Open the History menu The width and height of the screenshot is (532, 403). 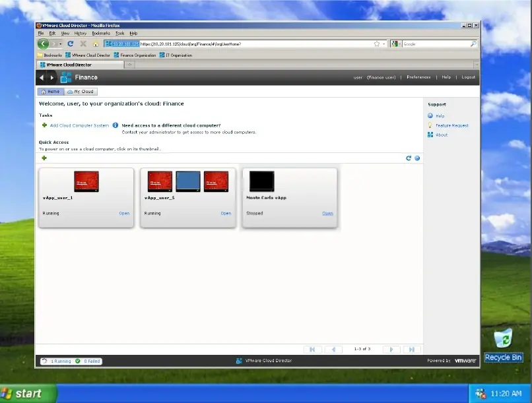tap(80, 33)
